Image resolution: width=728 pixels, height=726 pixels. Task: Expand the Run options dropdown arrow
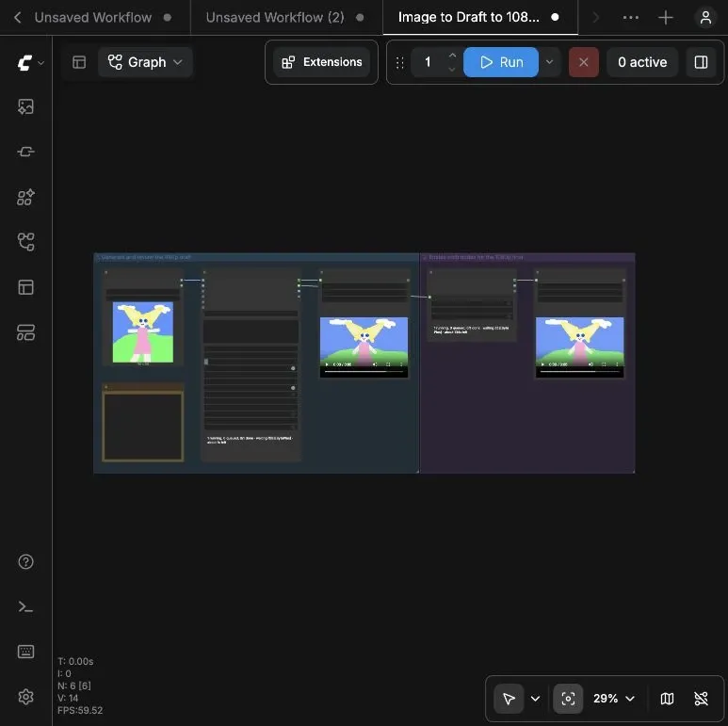click(x=549, y=62)
